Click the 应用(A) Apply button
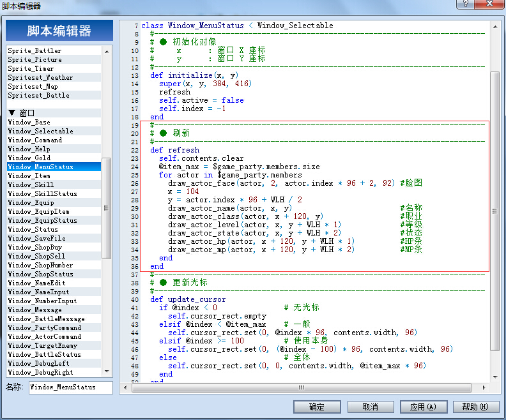This screenshot has width=506, height=420. (x=424, y=407)
